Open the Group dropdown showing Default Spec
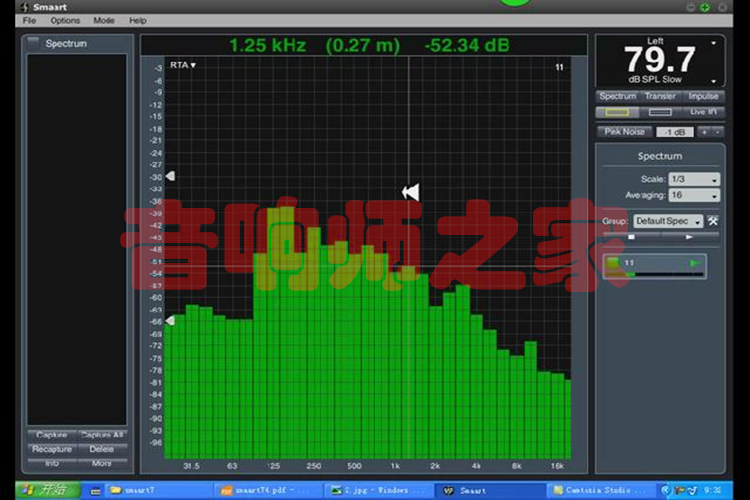This screenshot has width=750, height=500. (x=668, y=221)
